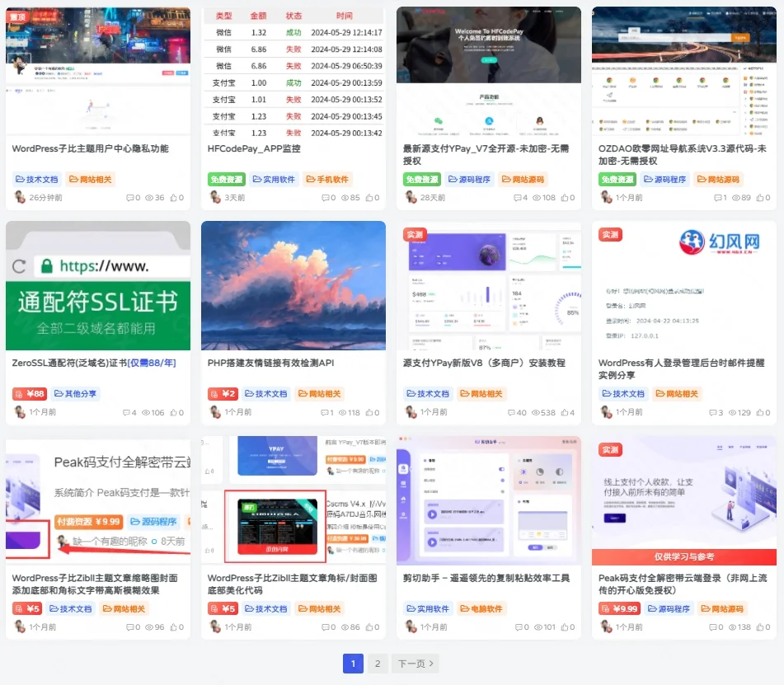
Task: Select 其他分享 tag on ZeroSSL card
Action: pyautogui.click(x=75, y=394)
